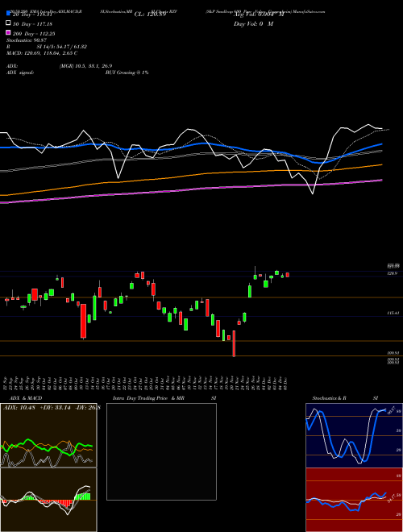Click the '+DY: 33.14' value in ADX panel
Image resolution: width=403 pixels, height=532 pixels.
click(55, 408)
